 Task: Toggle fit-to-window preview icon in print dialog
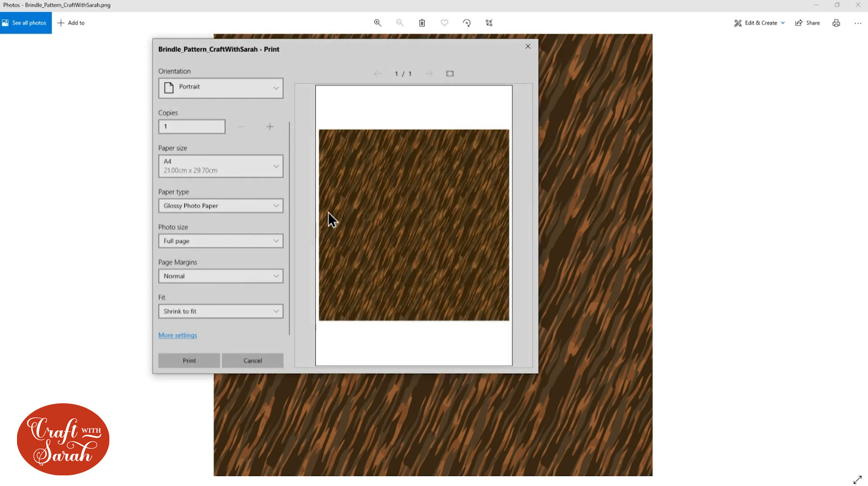point(450,74)
